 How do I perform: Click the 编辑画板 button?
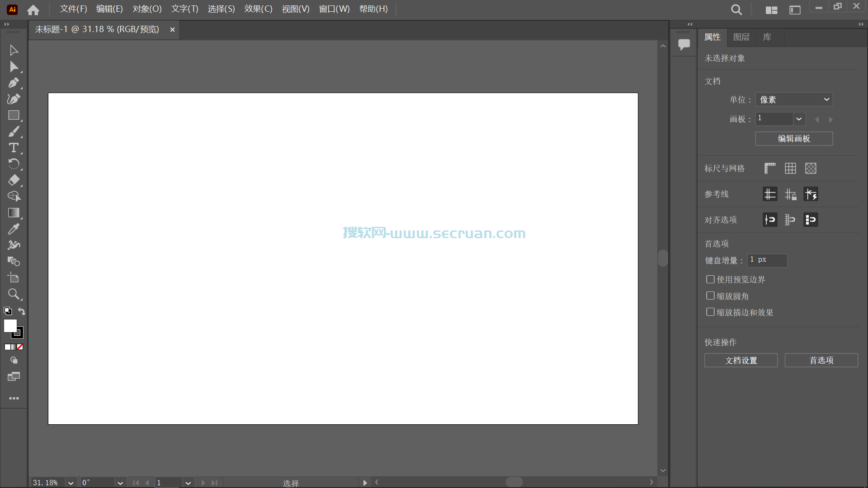point(794,139)
